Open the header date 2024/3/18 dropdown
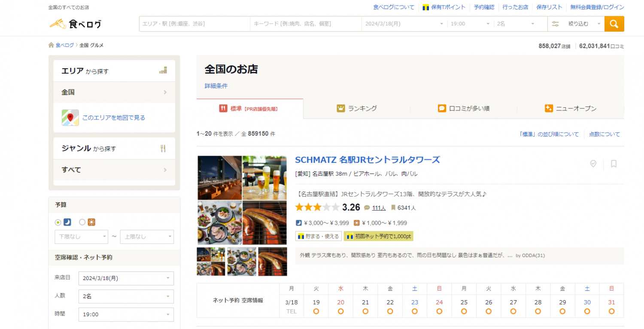Image resolution: width=644 pixels, height=329 pixels. pyautogui.click(x=404, y=24)
